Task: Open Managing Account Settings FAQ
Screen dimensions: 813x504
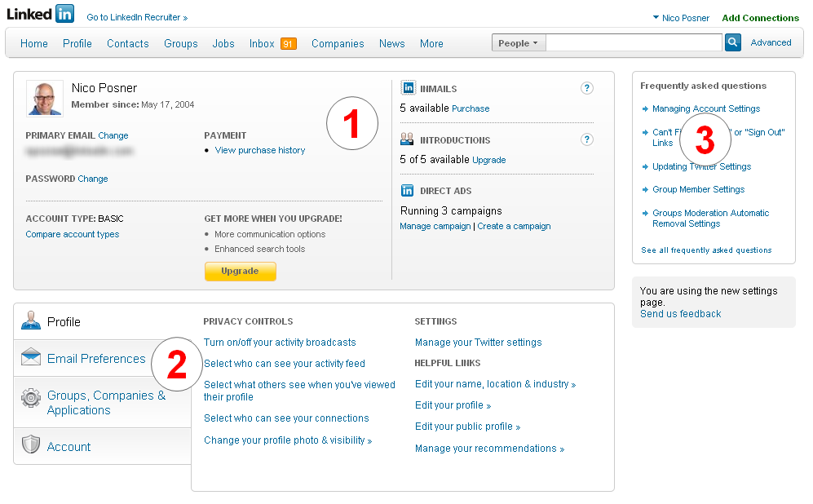Action: click(706, 108)
